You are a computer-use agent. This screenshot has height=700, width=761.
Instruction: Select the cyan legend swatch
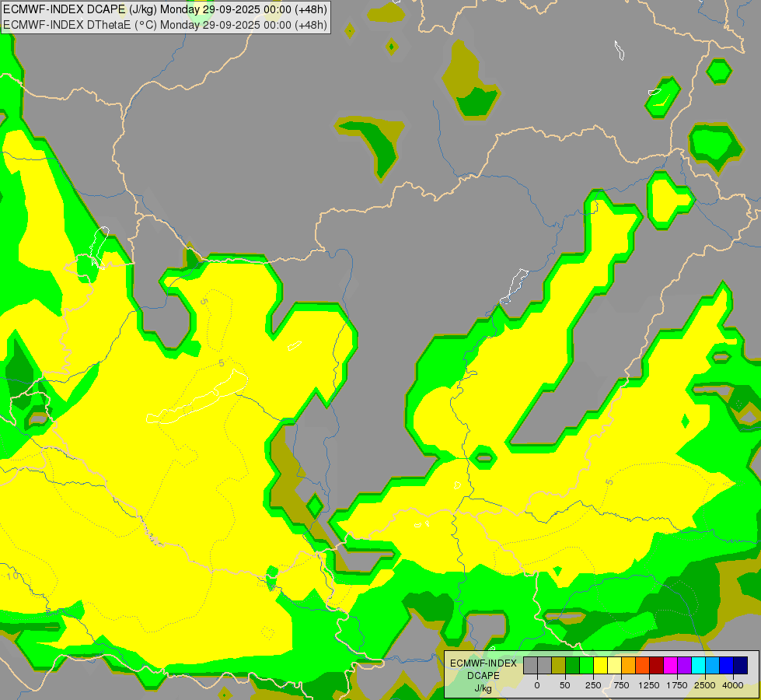[698, 665]
